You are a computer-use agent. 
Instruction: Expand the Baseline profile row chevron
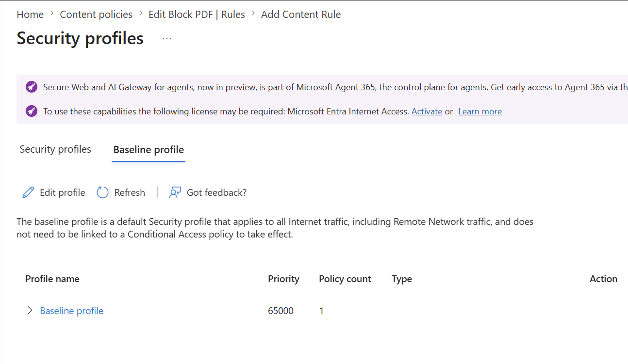click(x=30, y=311)
